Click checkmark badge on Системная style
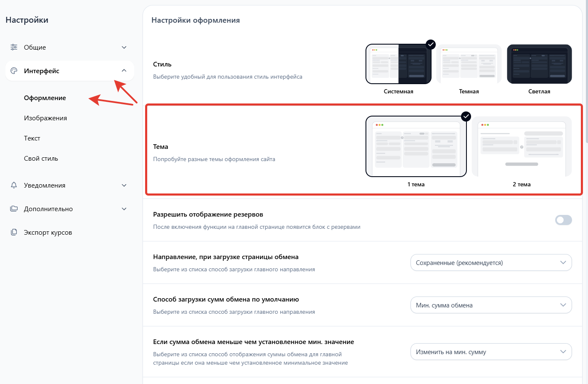Viewport: 588px width, 384px height. tap(430, 45)
